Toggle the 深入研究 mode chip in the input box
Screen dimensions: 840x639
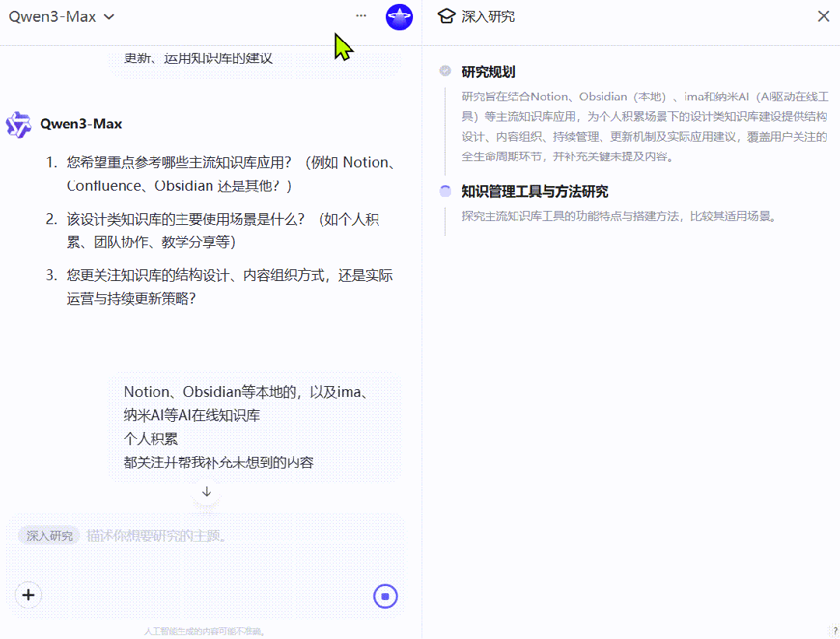(x=47, y=535)
